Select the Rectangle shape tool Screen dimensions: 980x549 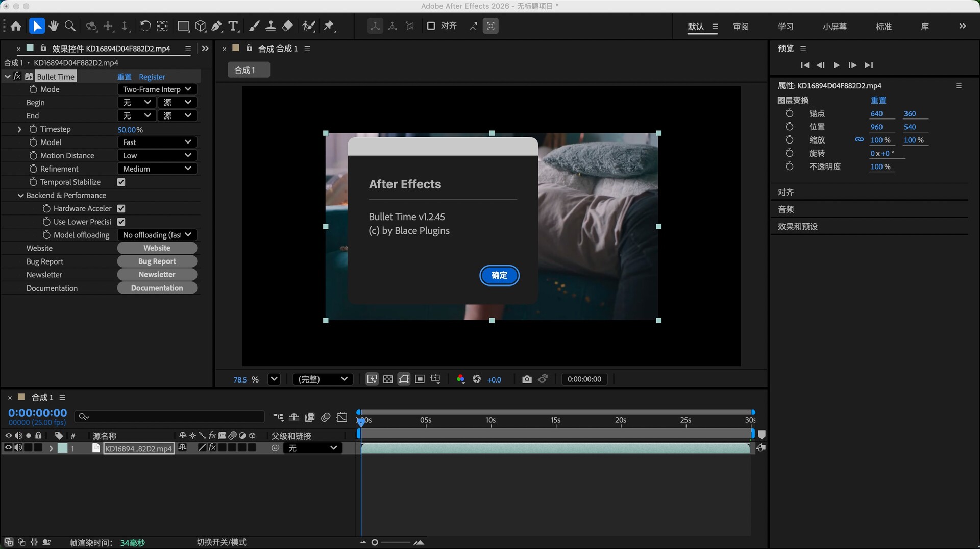point(183,26)
